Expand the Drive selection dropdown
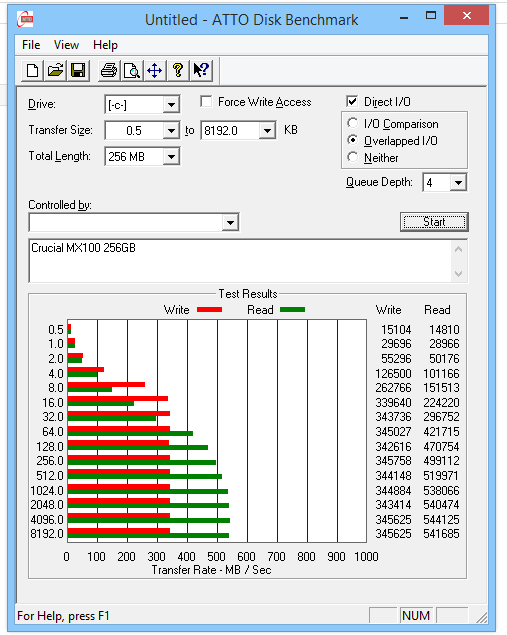The width and height of the screenshot is (507, 635). coord(171,105)
